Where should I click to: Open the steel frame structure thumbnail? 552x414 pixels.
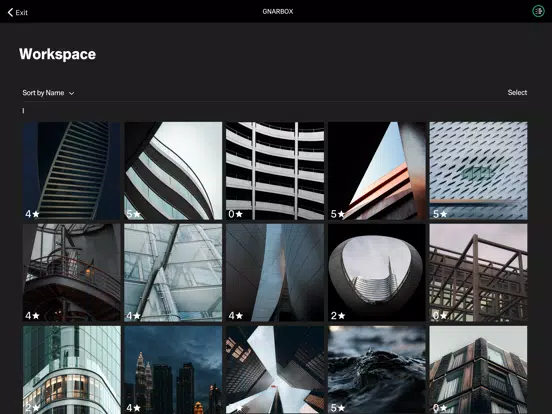478,272
